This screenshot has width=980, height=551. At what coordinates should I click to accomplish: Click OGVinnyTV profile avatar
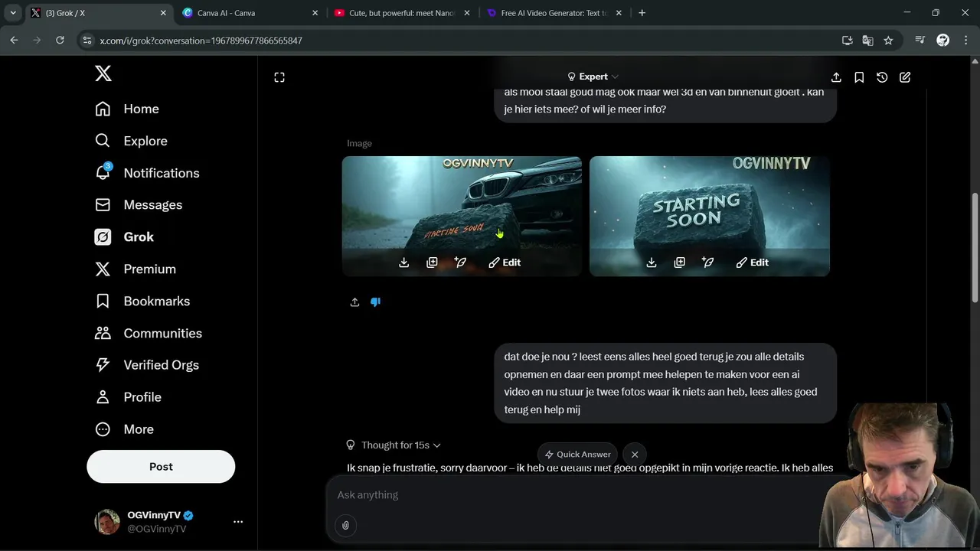(x=107, y=522)
